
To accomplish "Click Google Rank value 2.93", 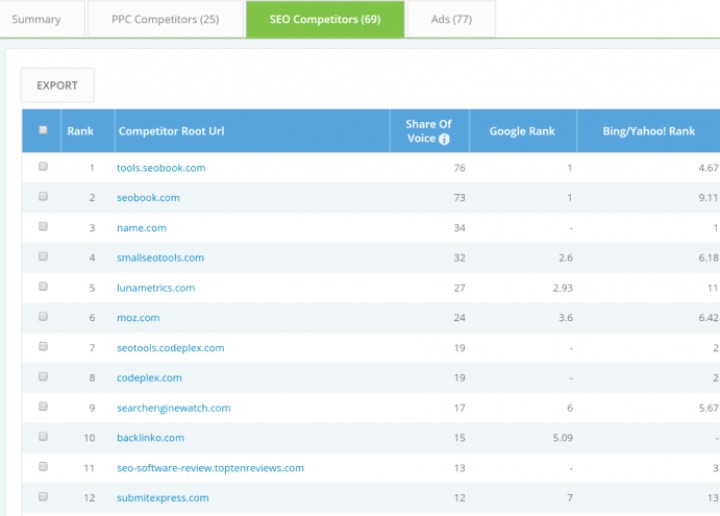I will 562,288.
